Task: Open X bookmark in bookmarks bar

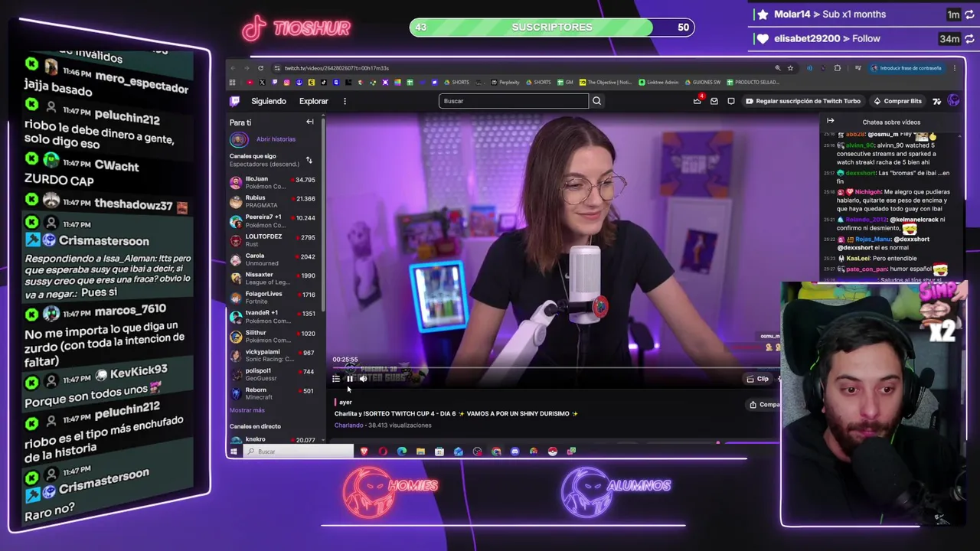Action: pyautogui.click(x=262, y=82)
